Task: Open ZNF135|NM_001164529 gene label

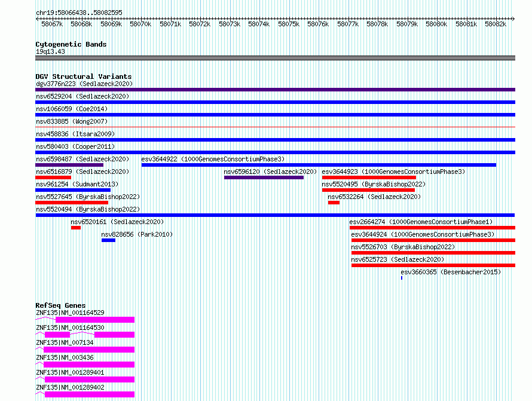Action: [x=70, y=313]
